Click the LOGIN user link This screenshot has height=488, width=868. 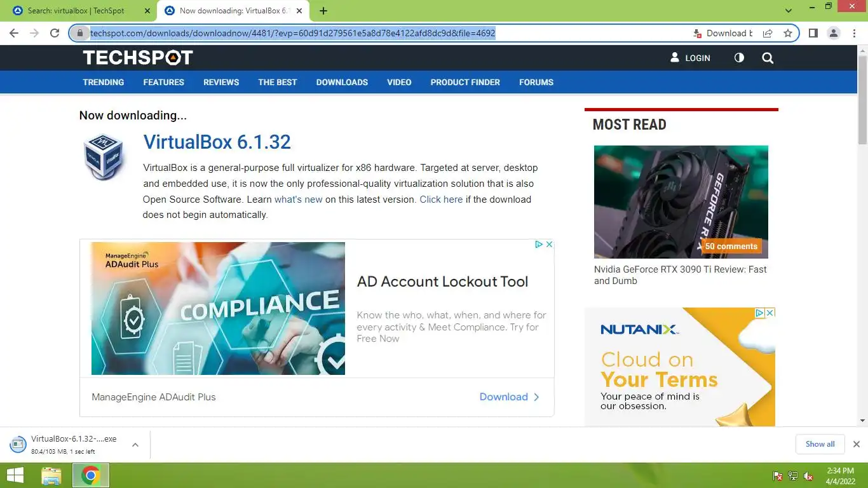[x=690, y=58]
